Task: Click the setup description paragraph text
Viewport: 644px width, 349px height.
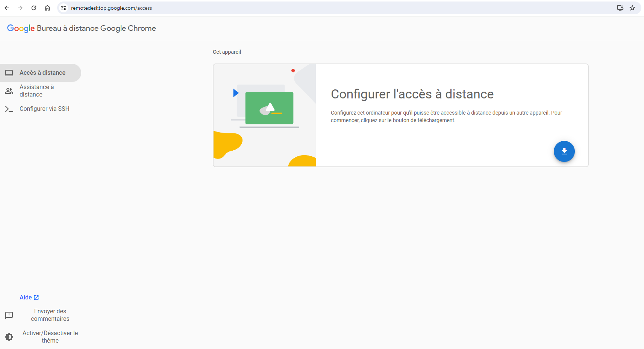Action: pos(446,116)
